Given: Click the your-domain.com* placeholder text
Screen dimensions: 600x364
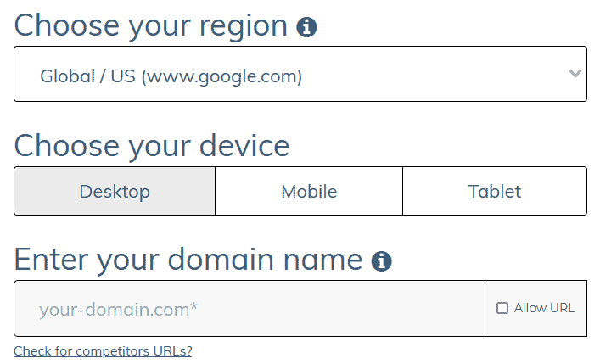Looking at the screenshot, I should tap(118, 310).
